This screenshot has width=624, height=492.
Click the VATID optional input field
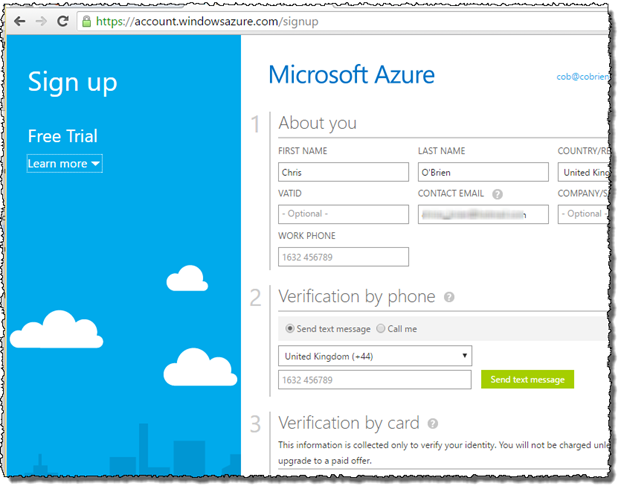click(x=343, y=214)
